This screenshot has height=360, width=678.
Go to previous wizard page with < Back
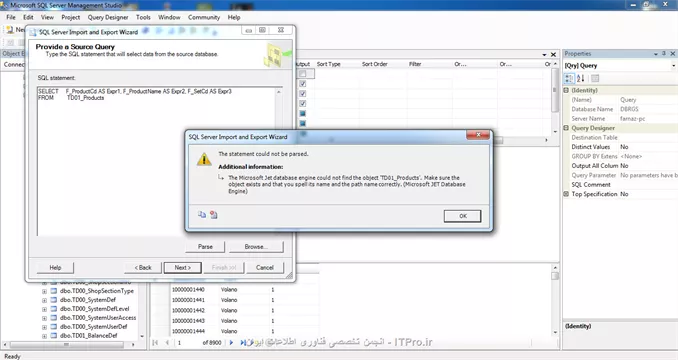pos(143,268)
